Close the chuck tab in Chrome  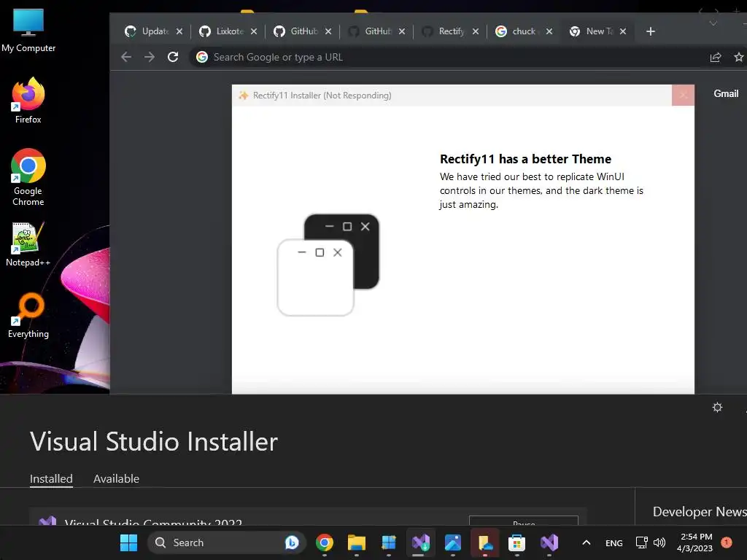point(549,31)
